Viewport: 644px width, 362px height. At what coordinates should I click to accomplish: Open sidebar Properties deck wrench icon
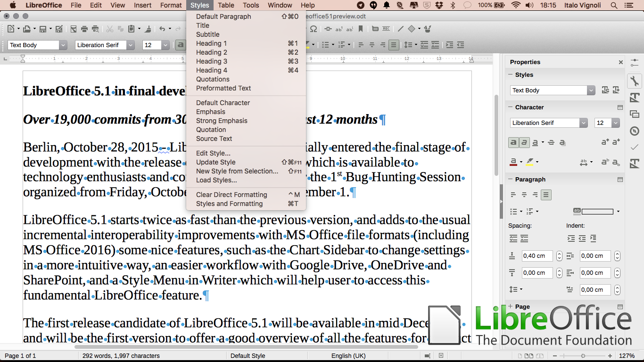635,81
